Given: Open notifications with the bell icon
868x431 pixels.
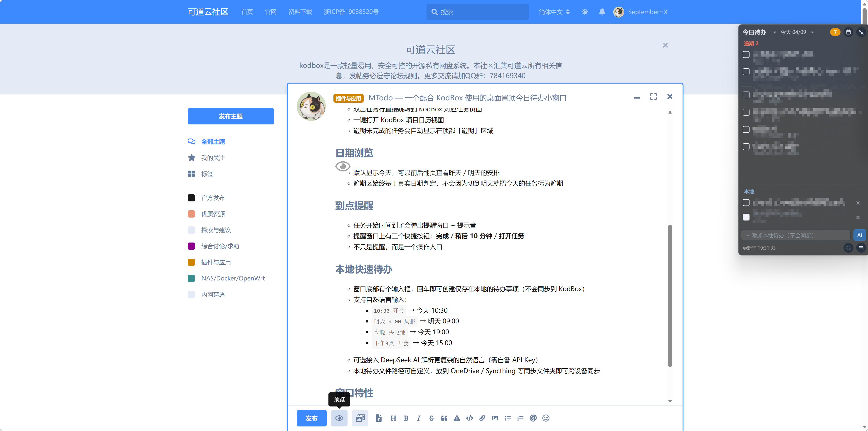Looking at the screenshot, I should [x=602, y=12].
